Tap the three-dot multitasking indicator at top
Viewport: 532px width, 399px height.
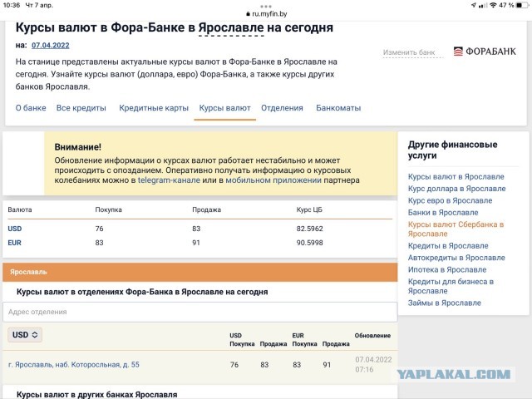coord(266,6)
